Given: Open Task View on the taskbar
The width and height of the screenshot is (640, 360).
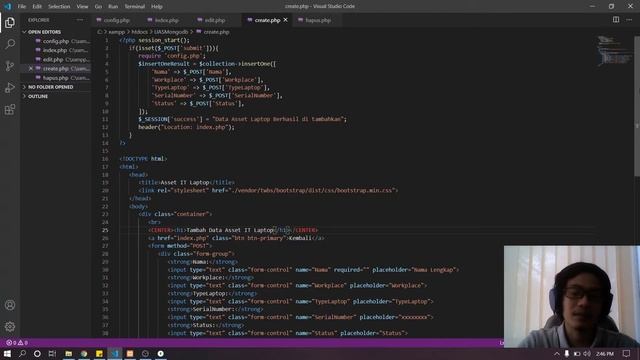Looking at the screenshot, I should click(x=52, y=353).
